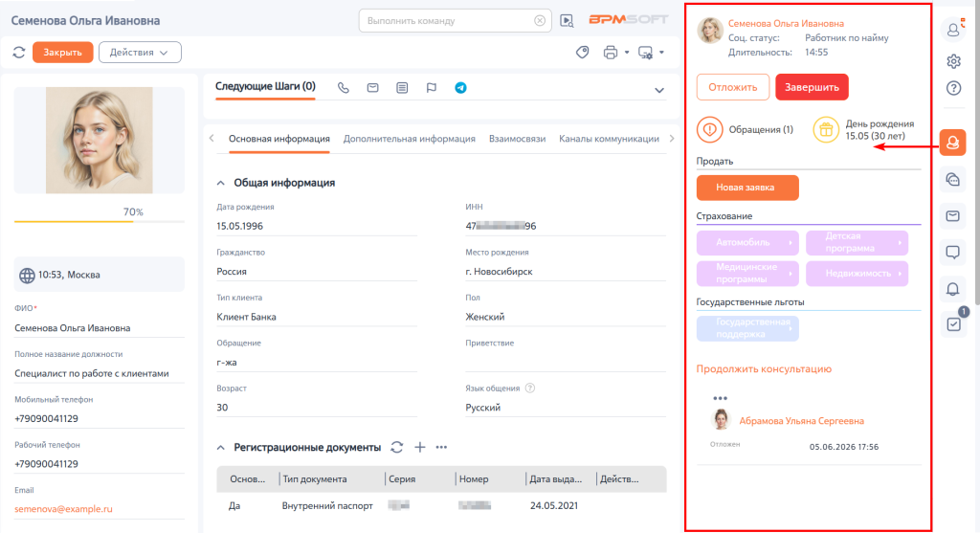Expand the Следующие Шаги panel chevron

point(658,91)
